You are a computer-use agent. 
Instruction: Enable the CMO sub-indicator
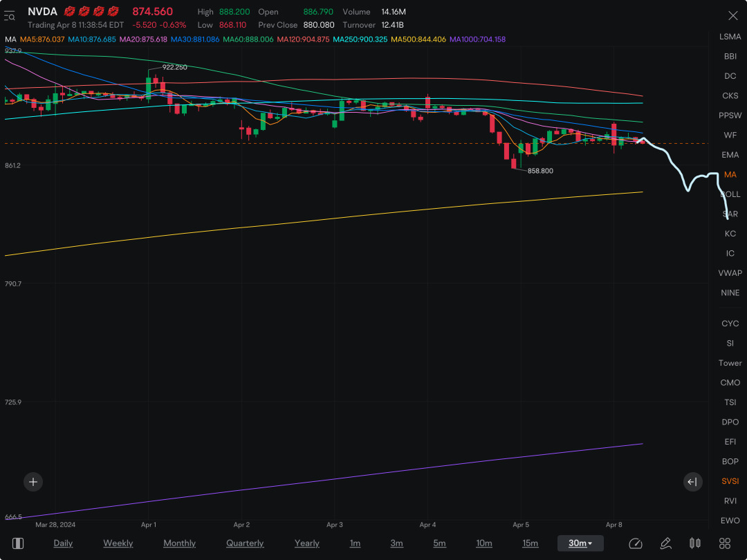point(730,383)
